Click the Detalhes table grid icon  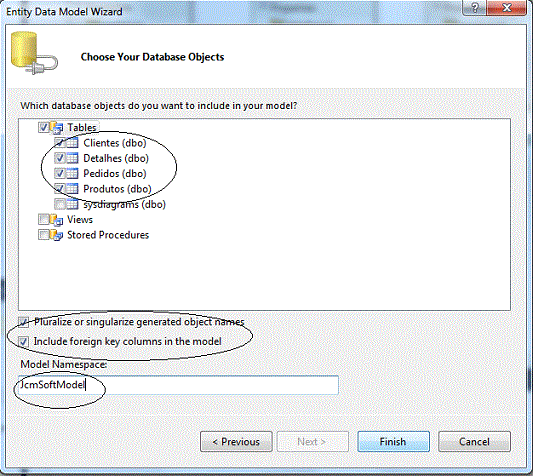pyautogui.click(x=72, y=158)
